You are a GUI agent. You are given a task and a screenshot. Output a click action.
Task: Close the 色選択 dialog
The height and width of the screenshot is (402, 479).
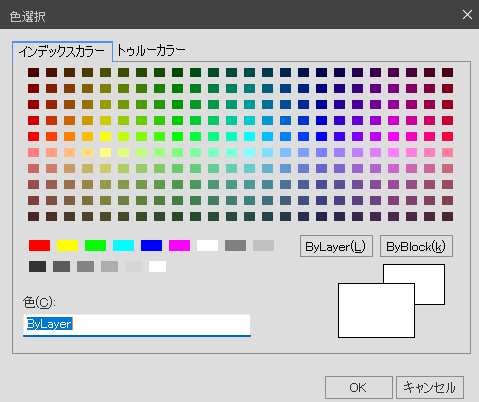tap(467, 15)
